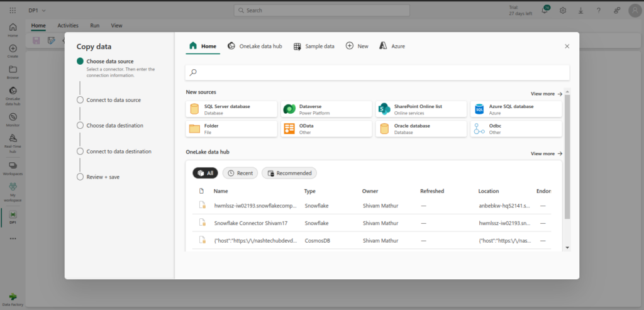The width and height of the screenshot is (644, 310).
Task: Choose the Folder file source
Action: [x=231, y=129]
